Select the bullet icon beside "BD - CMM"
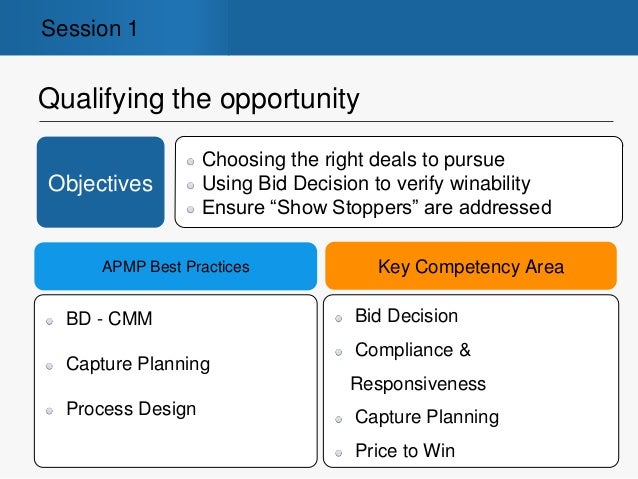 pyautogui.click(x=50, y=322)
